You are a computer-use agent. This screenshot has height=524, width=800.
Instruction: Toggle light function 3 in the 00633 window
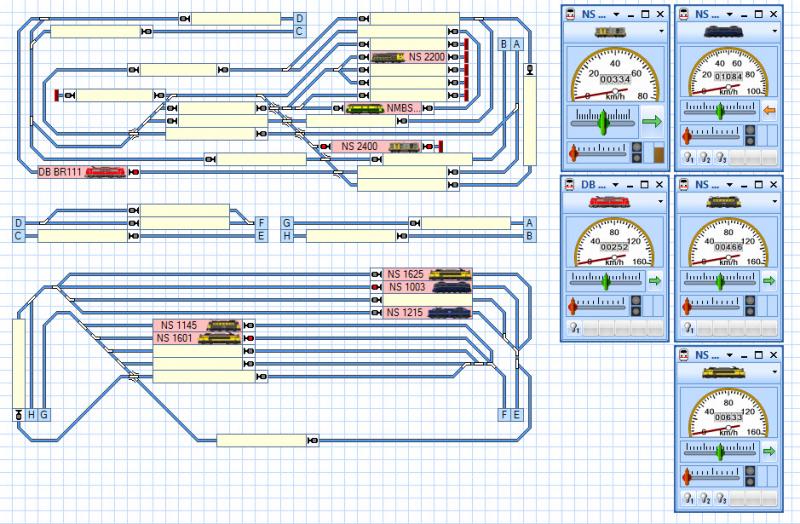pyautogui.click(x=720, y=498)
